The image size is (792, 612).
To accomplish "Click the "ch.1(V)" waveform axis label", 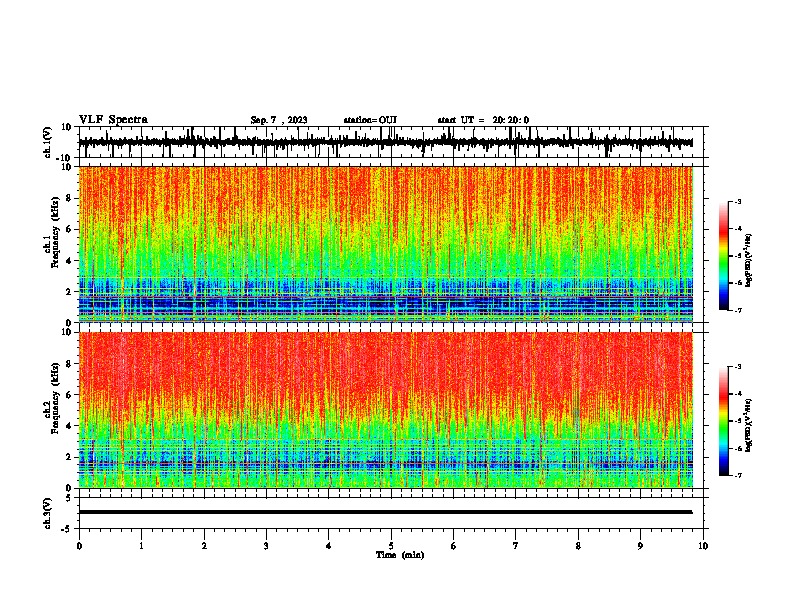I will pyautogui.click(x=48, y=142).
